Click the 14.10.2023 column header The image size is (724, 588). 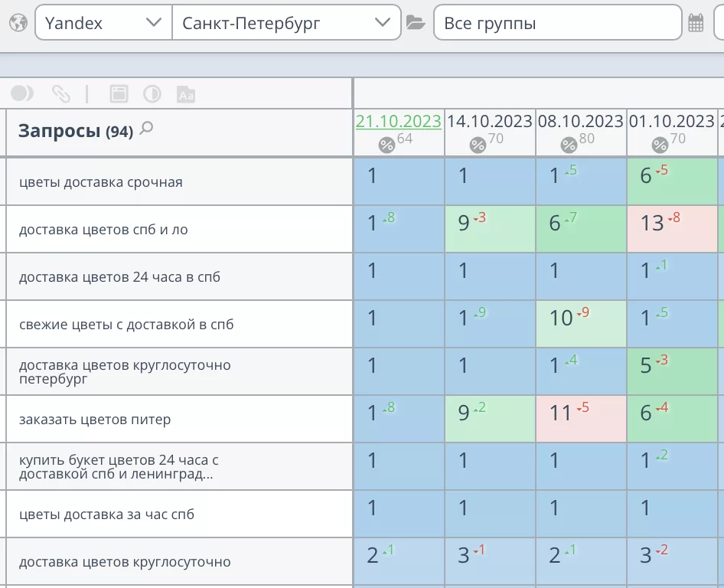click(489, 121)
